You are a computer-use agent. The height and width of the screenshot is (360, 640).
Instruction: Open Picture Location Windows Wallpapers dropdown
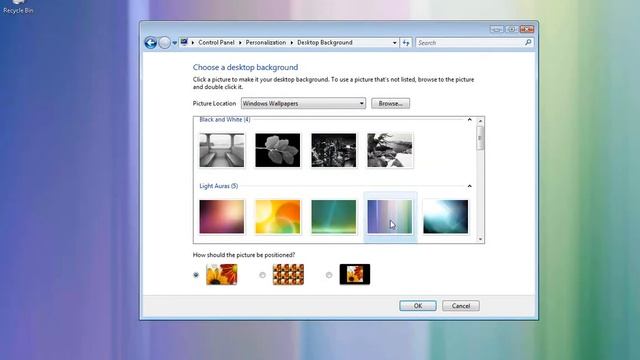tap(303, 104)
